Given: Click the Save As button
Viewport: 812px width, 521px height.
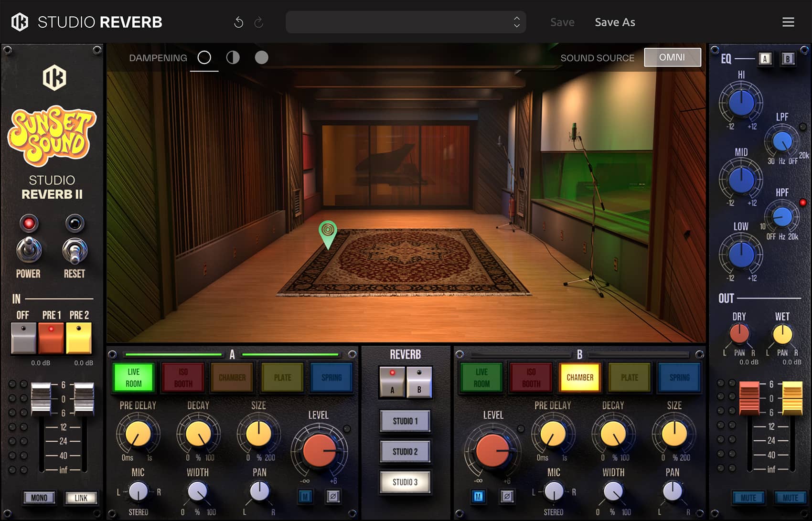Looking at the screenshot, I should [x=615, y=22].
